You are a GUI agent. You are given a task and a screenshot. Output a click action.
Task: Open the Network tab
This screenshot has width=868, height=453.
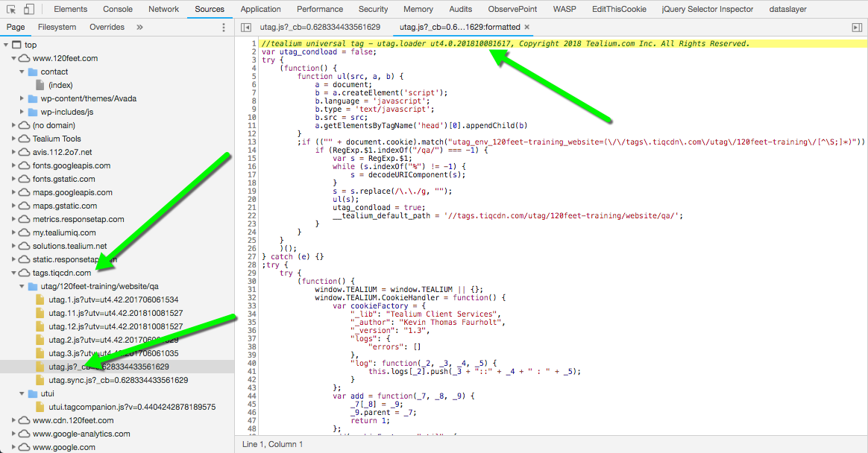point(164,10)
